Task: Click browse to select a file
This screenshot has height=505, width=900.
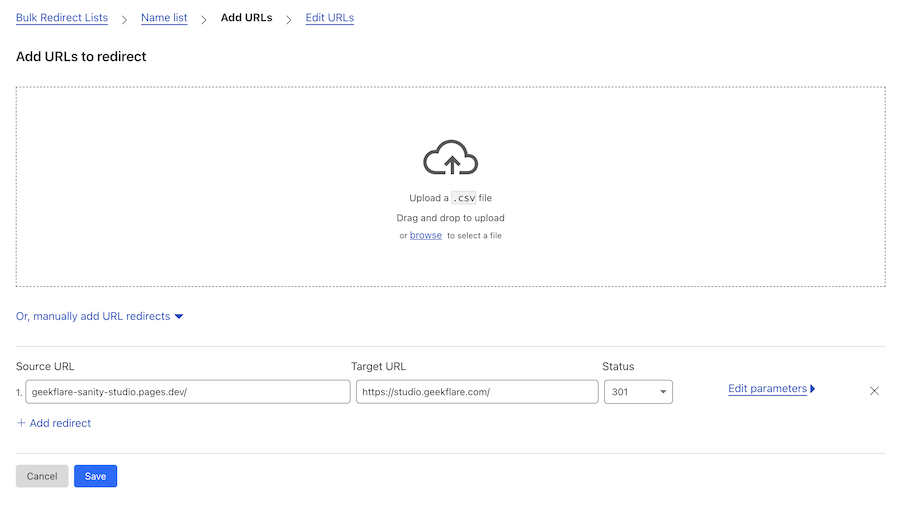Action: [426, 235]
